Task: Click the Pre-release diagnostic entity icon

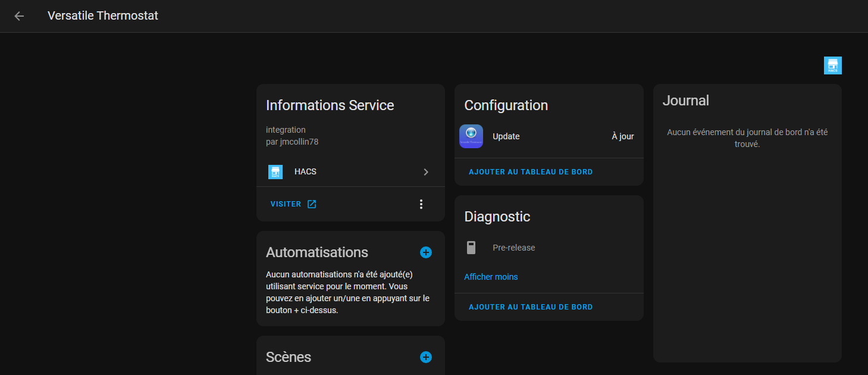Action: pyautogui.click(x=471, y=248)
